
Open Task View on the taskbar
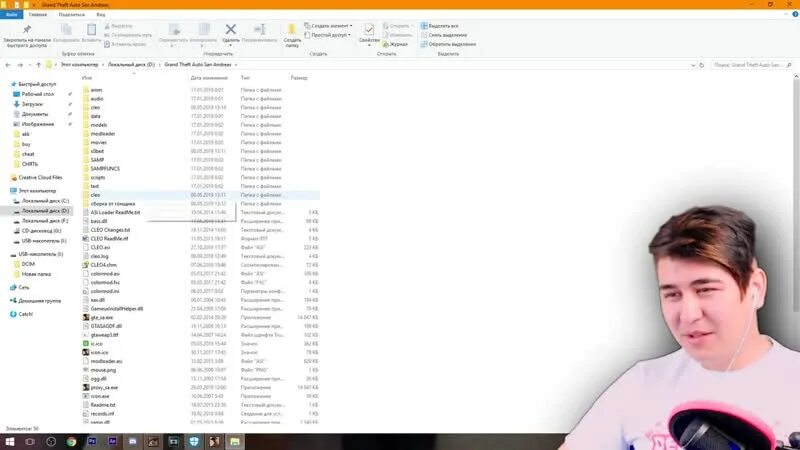(x=30, y=442)
